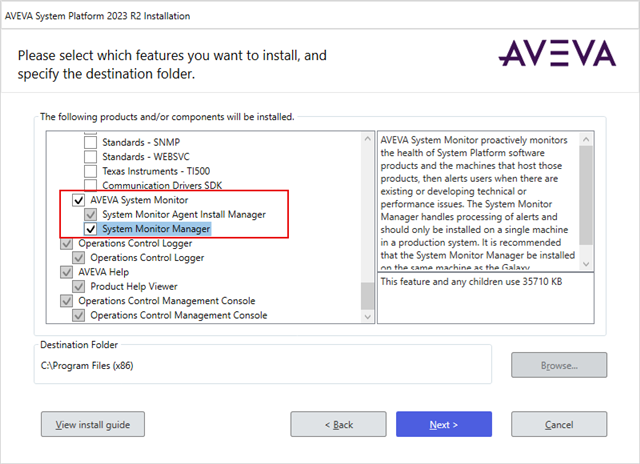Toggle the Product Help Viewer checkbox
Image resolution: width=640 pixels, height=464 pixels.
click(78, 286)
